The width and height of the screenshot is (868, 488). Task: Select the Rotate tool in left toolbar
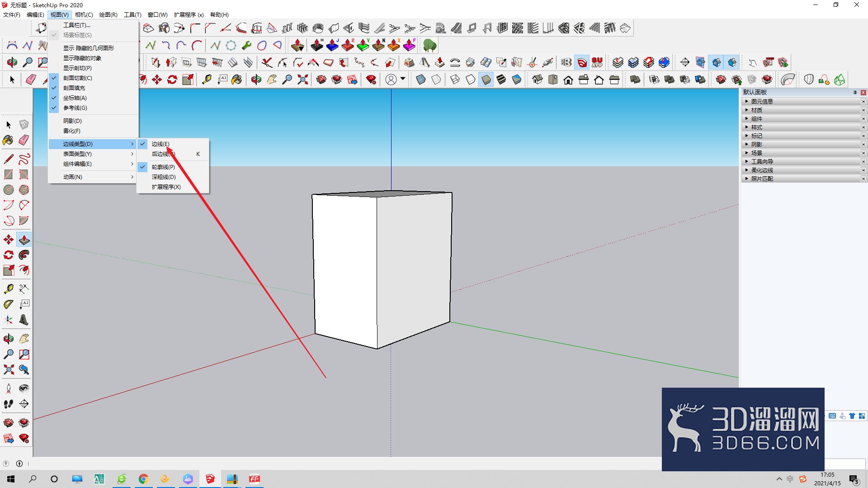tap(8, 255)
